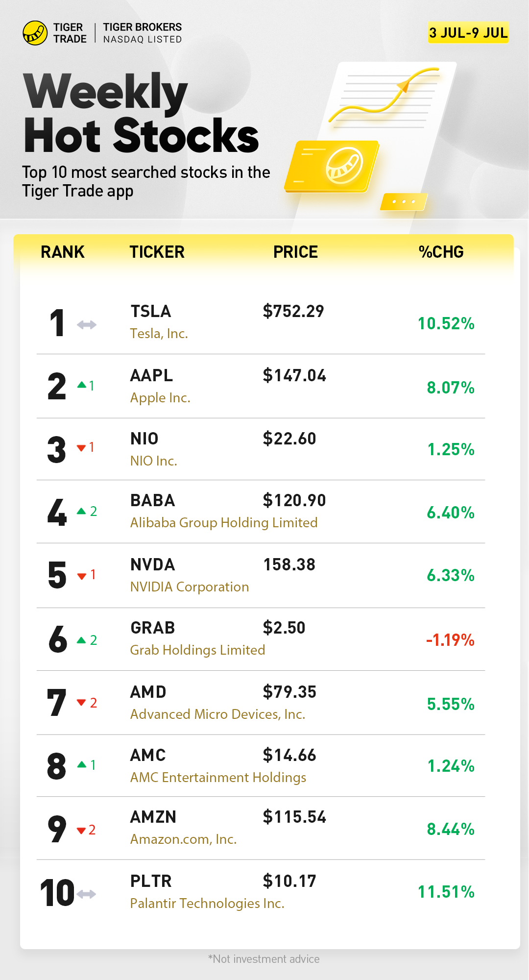Click the GRAB -1.19% red change value
Viewport: 529px width, 980px height.
tap(450, 640)
